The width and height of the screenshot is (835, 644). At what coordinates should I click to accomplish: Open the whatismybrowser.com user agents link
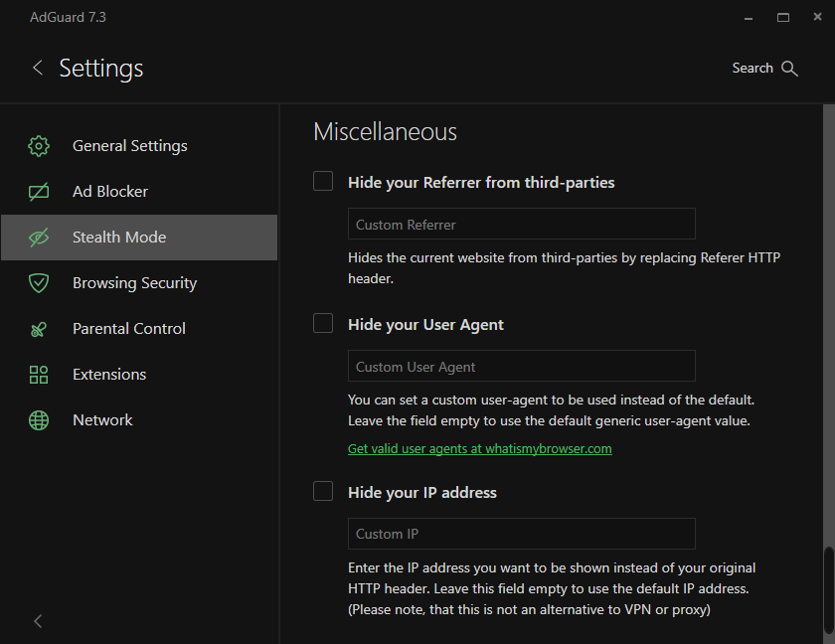pos(479,449)
